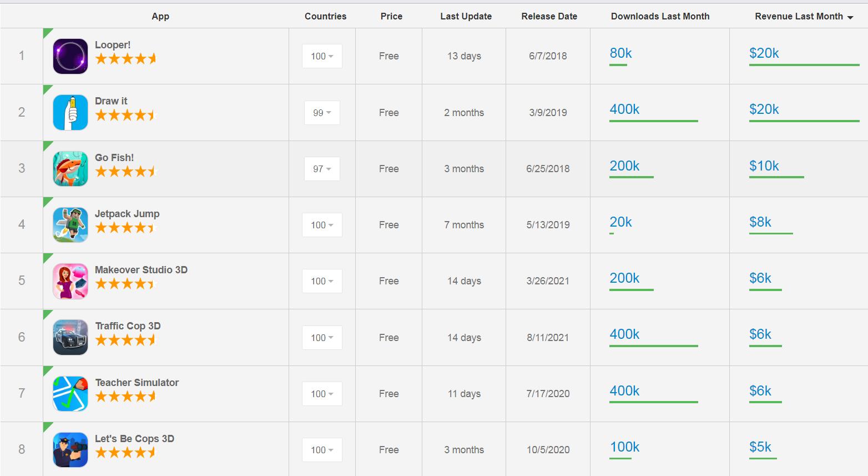The image size is (868, 476).
Task: Click the green corner flag on Looper! row
Action: [47, 32]
